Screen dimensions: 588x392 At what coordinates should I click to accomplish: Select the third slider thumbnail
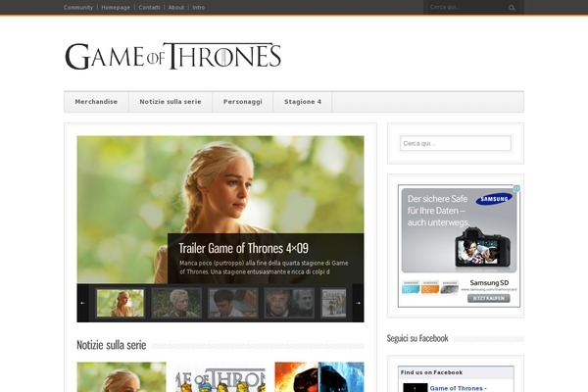233,303
